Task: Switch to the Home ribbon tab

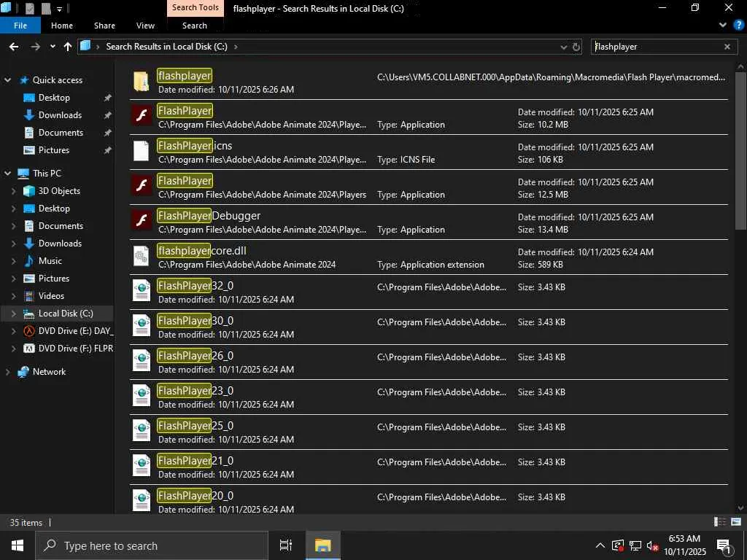Action: pyautogui.click(x=62, y=26)
